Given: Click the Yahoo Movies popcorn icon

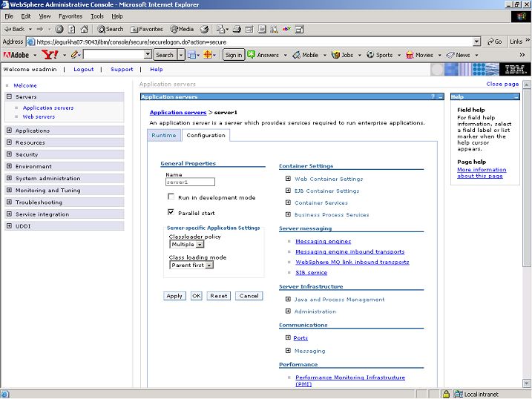Looking at the screenshot, I should [x=410, y=55].
